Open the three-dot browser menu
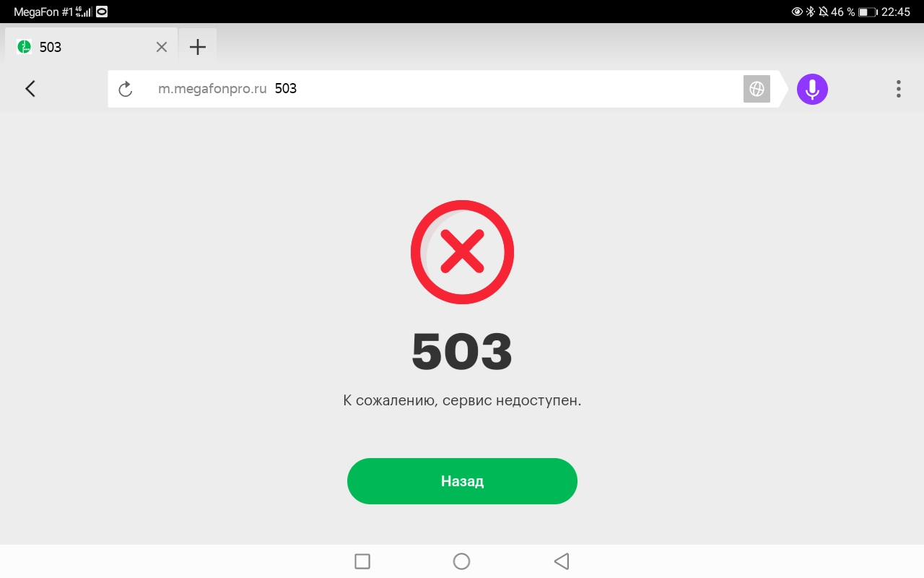The width and height of the screenshot is (924, 578). (x=898, y=89)
